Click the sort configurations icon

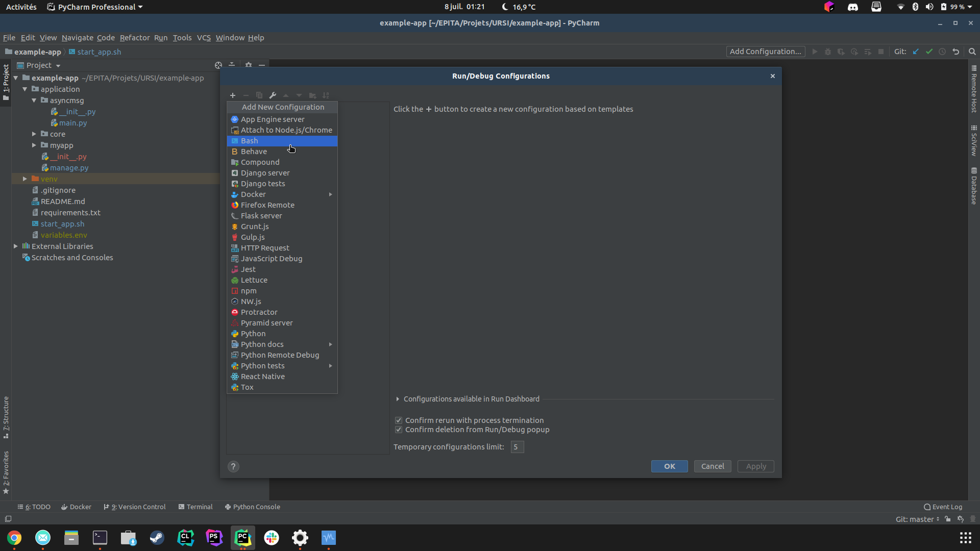coord(326,95)
